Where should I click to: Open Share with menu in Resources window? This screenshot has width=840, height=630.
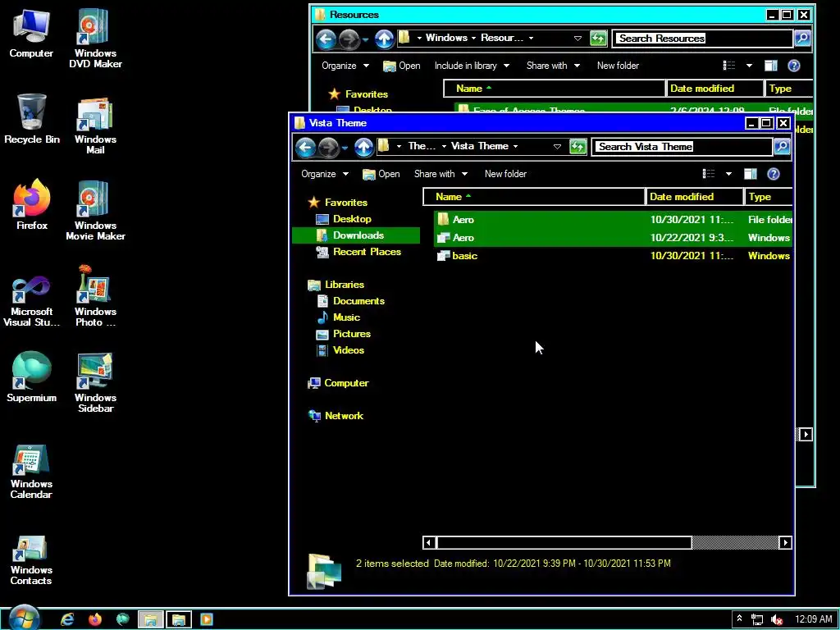(553, 66)
